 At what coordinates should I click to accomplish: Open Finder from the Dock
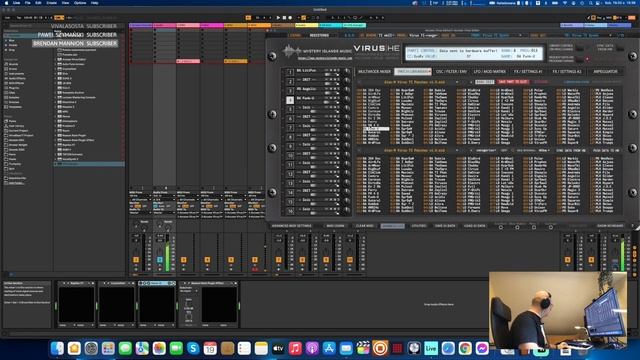pyautogui.click(x=57, y=348)
